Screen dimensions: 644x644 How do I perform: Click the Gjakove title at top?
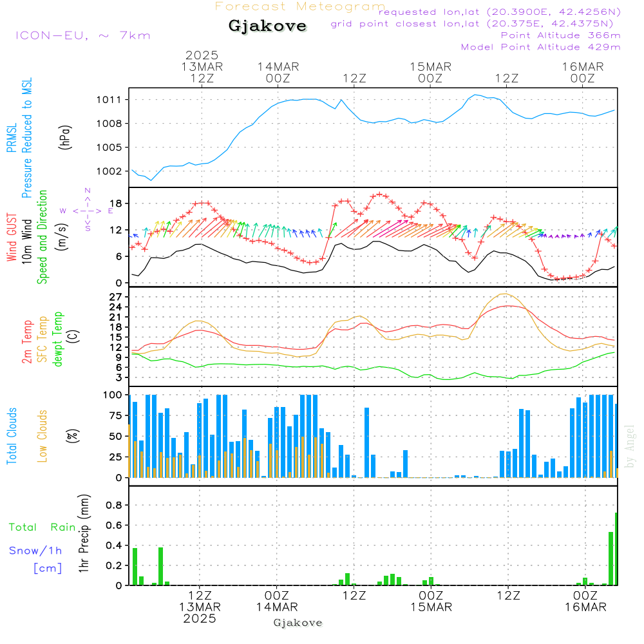pos(267,26)
